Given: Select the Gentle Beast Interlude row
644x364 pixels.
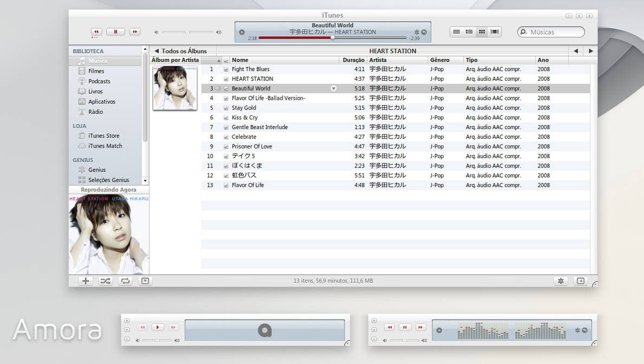Looking at the screenshot, I should tap(395, 127).
